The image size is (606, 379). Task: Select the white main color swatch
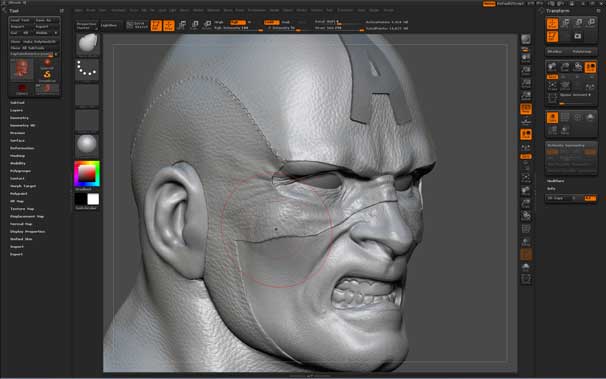(x=93, y=199)
